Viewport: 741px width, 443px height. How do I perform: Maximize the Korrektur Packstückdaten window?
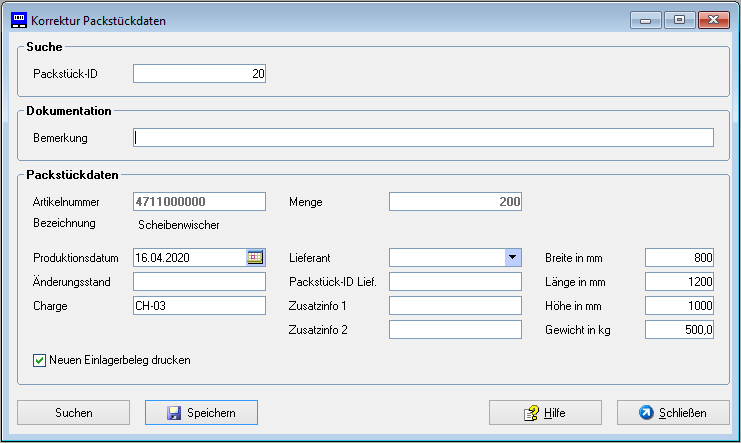(x=679, y=20)
